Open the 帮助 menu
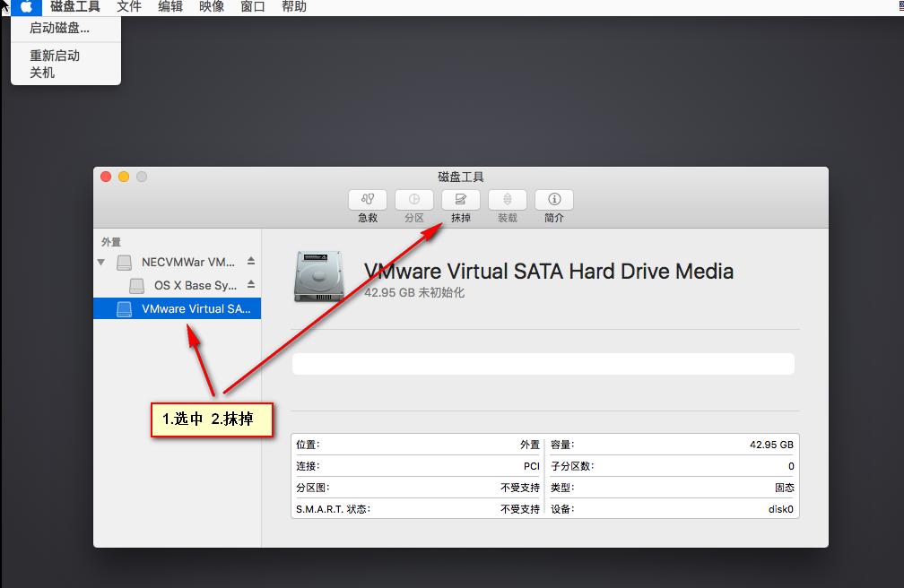This screenshot has height=588, width=904. (x=294, y=7)
